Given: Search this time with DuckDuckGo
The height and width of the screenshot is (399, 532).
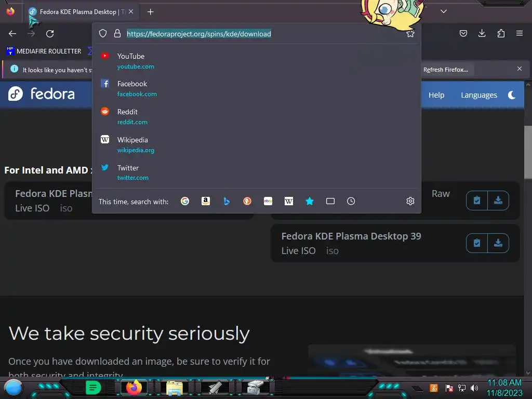Looking at the screenshot, I should pos(247,201).
